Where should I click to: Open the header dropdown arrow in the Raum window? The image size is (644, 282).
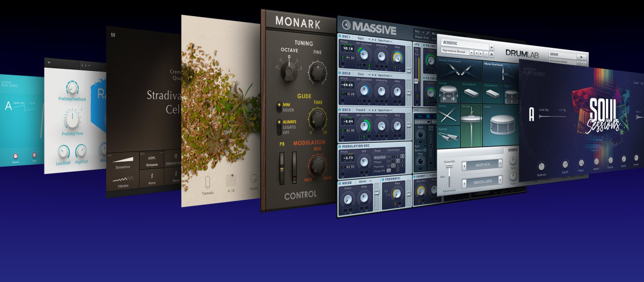click(48, 62)
